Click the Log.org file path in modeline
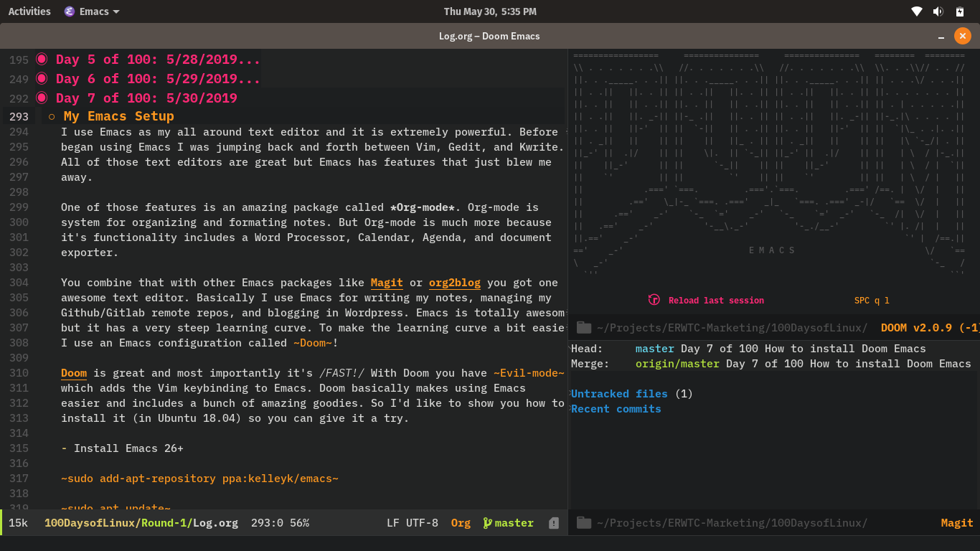This screenshot has height=551, width=980. 141,523
